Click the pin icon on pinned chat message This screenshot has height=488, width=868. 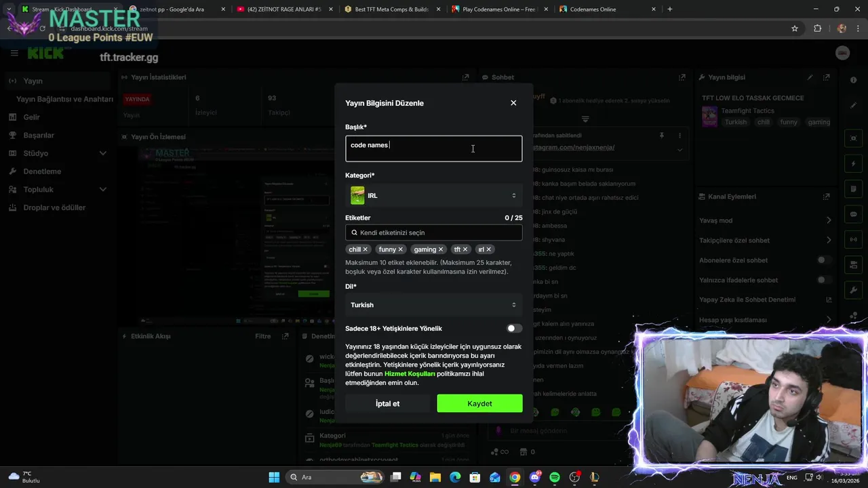click(661, 136)
